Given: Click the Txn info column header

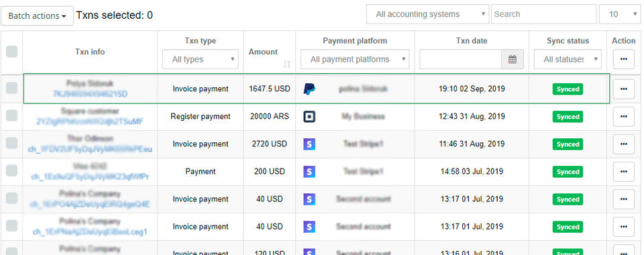Looking at the screenshot, I should tap(90, 52).
